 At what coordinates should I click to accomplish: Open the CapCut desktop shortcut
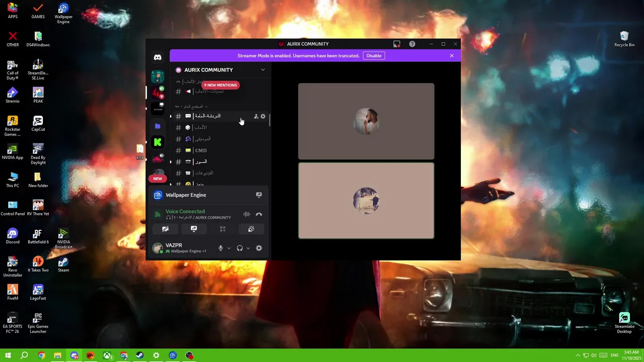(38, 124)
